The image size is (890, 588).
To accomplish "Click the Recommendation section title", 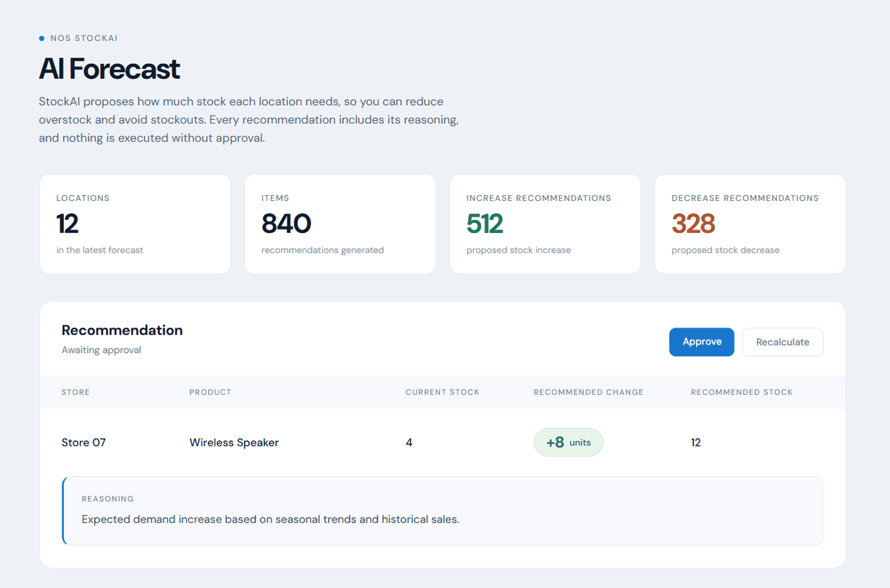I will point(122,330).
